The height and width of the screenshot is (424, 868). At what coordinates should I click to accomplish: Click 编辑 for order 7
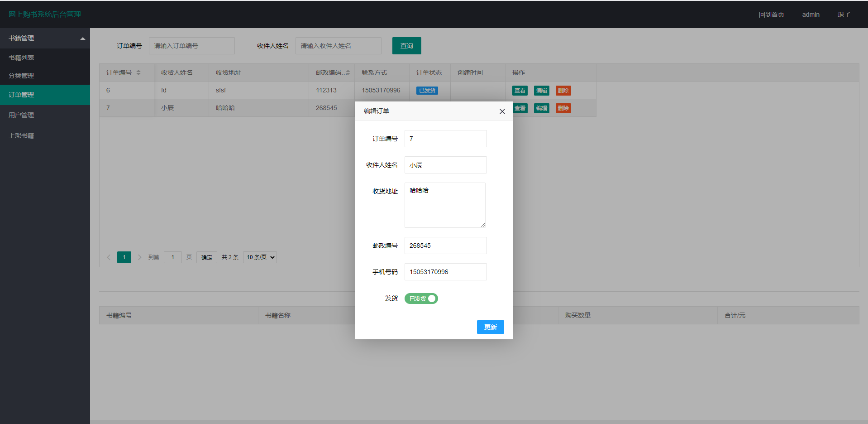click(x=542, y=108)
